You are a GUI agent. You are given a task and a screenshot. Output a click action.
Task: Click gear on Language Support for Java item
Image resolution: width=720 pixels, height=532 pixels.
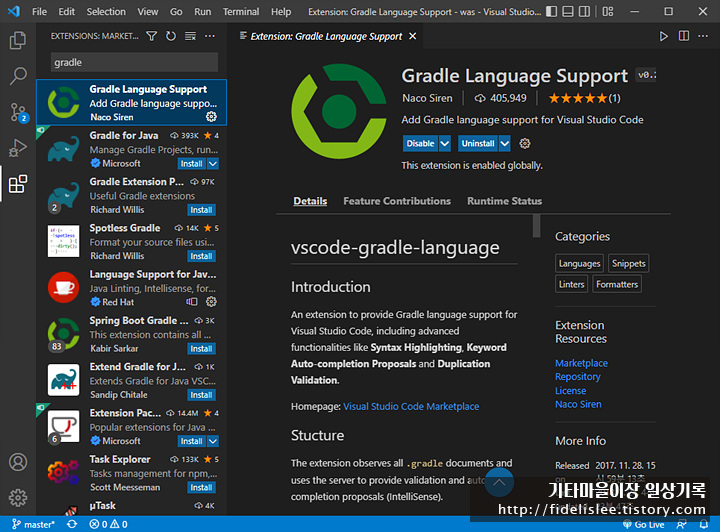pos(211,302)
